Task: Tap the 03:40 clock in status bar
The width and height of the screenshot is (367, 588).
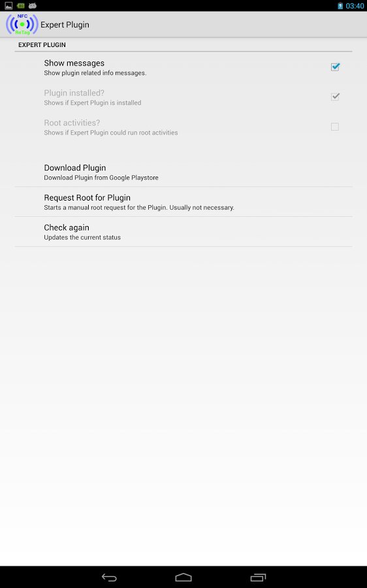Action: (x=355, y=6)
